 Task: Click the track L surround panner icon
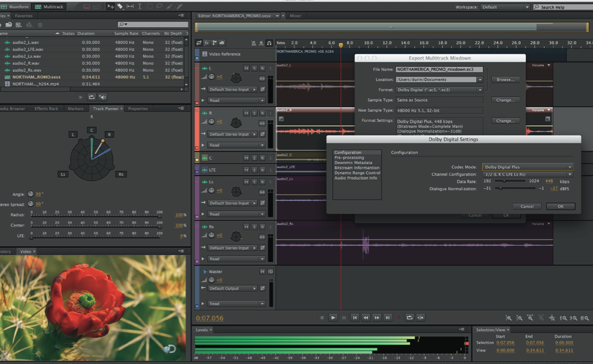pos(236,78)
